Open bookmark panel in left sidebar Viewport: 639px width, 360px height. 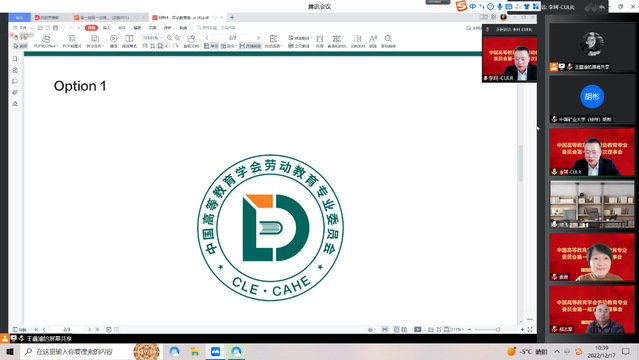point(15,59)
